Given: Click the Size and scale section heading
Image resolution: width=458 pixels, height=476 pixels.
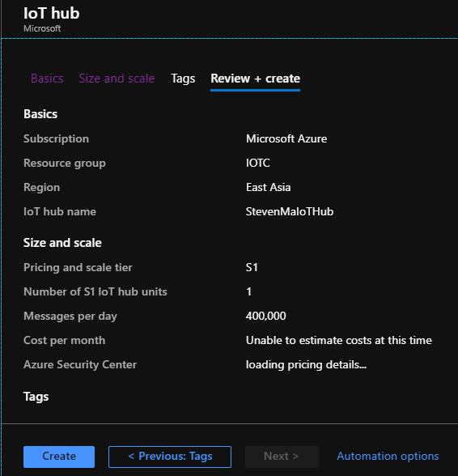Looking at the screenshot, I should (62, 243).
